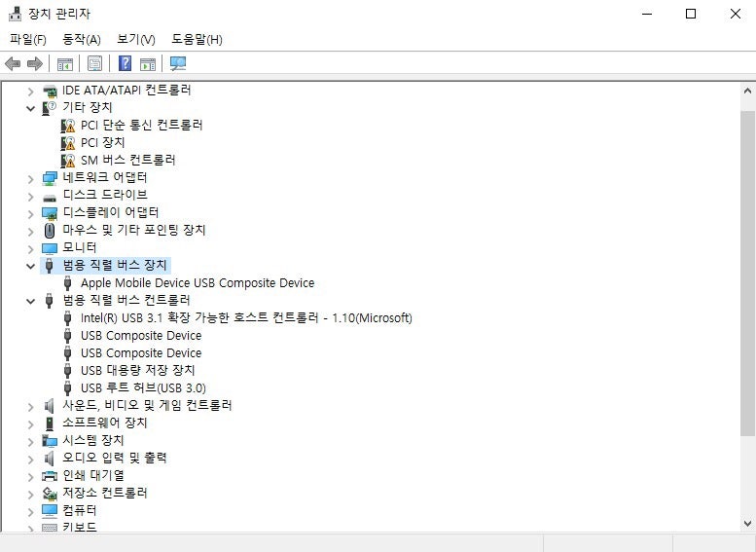The image size is (756, 552).
Task: Click the action pane toolbar icon
Action: coord(148,63)
